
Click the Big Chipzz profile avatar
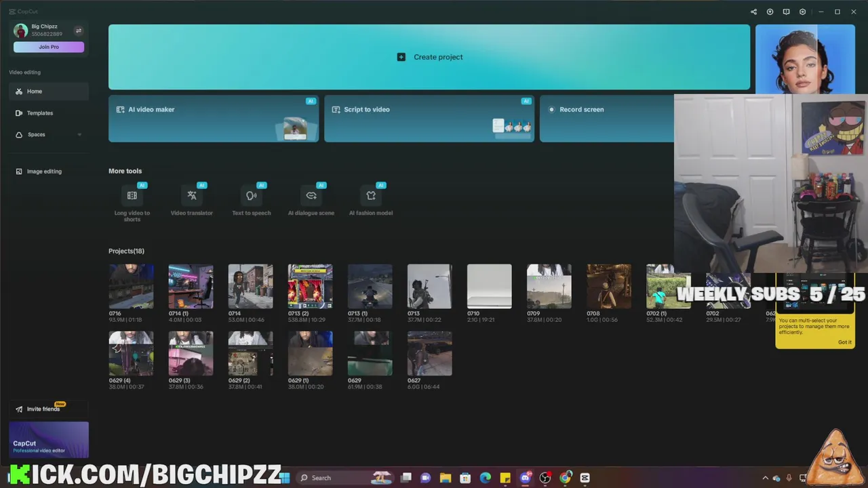(x=20, y=30)
